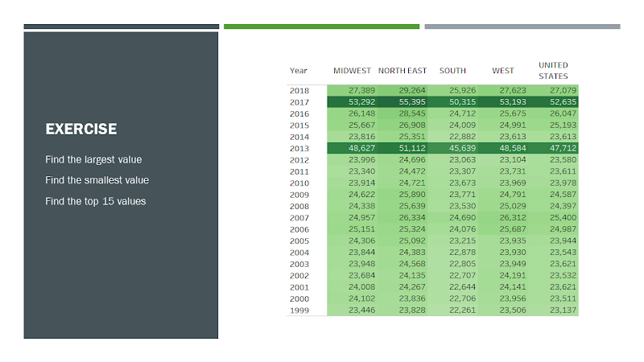Screen dimensions: 644x362
Task: Click the NORTH EAST column header
Action: pos(402,71)
